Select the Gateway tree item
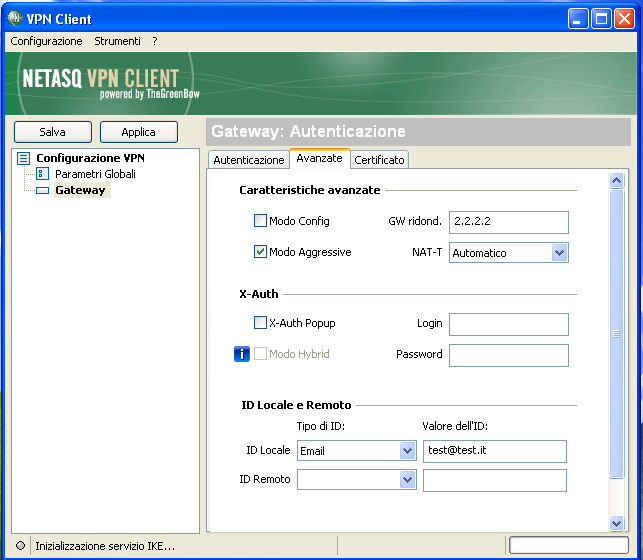Screen dimensions: 643x560 tap(80, 190)
